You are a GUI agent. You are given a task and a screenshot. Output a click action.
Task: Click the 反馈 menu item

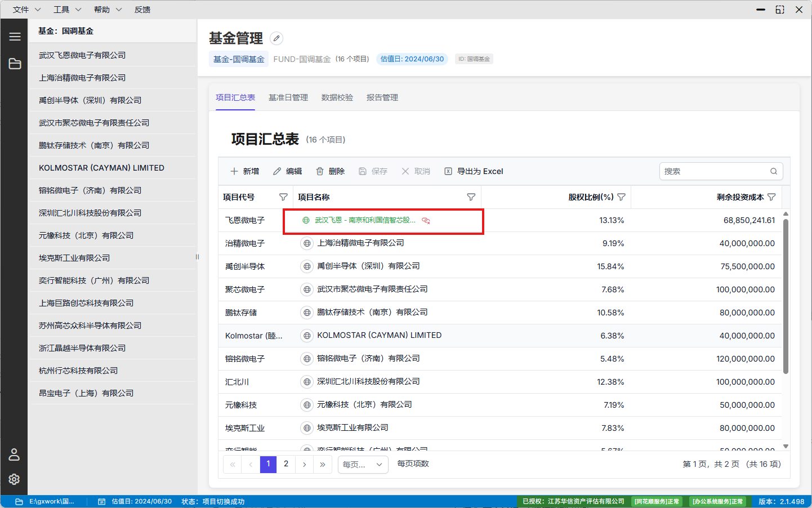tap(142, 10)
